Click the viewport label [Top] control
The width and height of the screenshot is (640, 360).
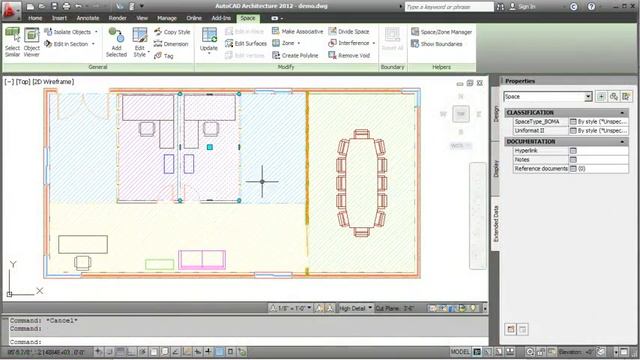click(x=23, y=82)
